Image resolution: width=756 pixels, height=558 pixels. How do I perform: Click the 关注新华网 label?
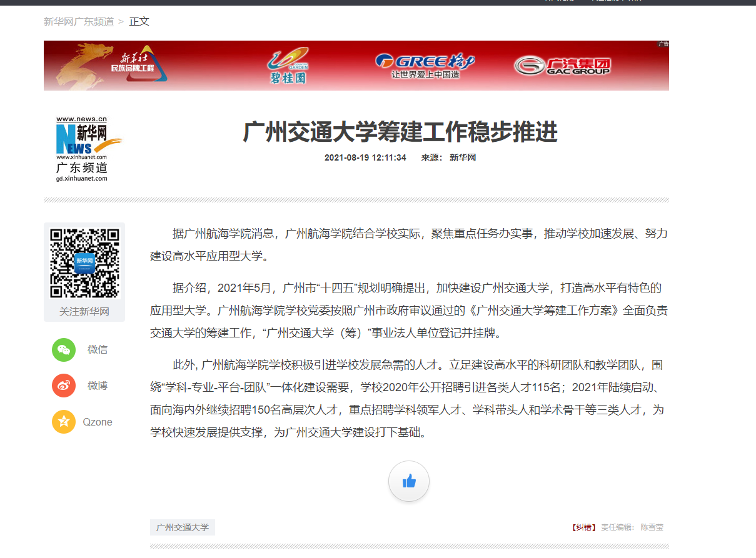84,311
